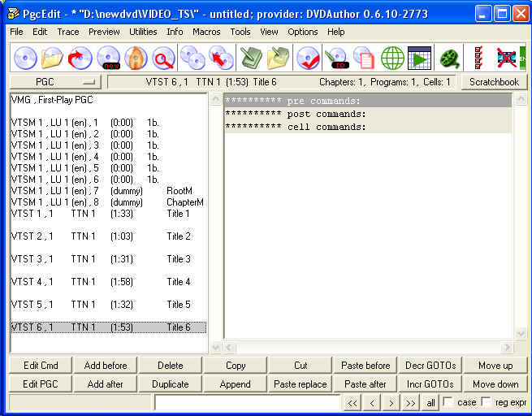Click the Add before button
532x416 pixels.
tap(106, 366)
